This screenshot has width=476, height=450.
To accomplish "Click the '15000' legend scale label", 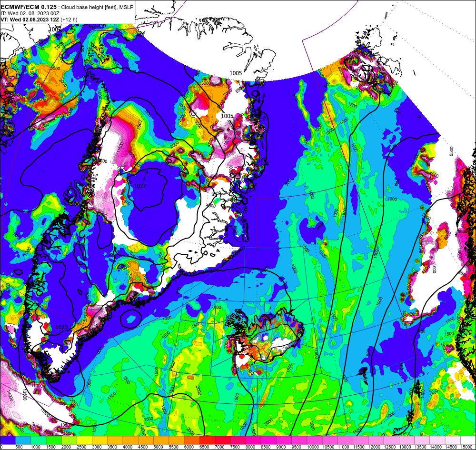I will tap(466, 447).
